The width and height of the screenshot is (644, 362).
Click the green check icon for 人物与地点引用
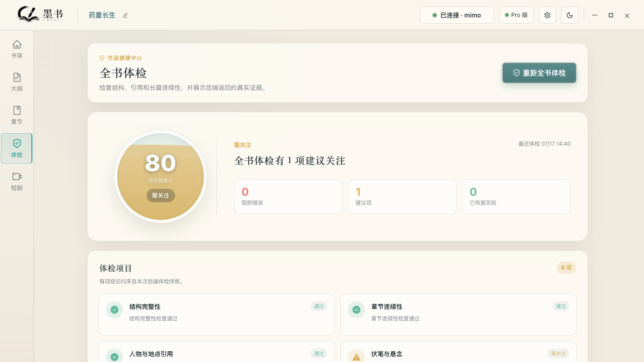[x=114, y=357]
